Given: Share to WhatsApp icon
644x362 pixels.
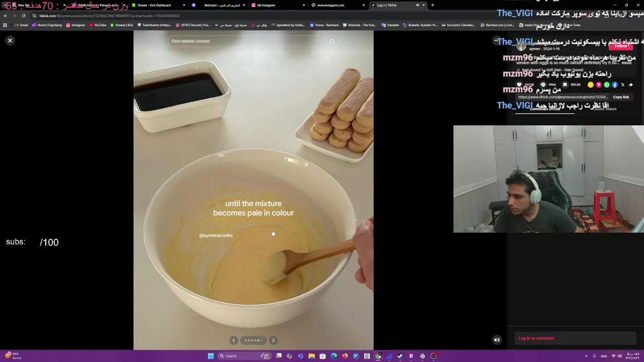Looking at the screenshot, I should pos(607,85).
